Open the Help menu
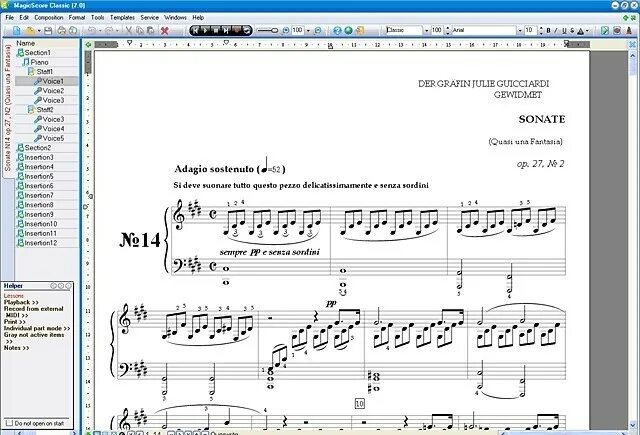 (198, 18)
